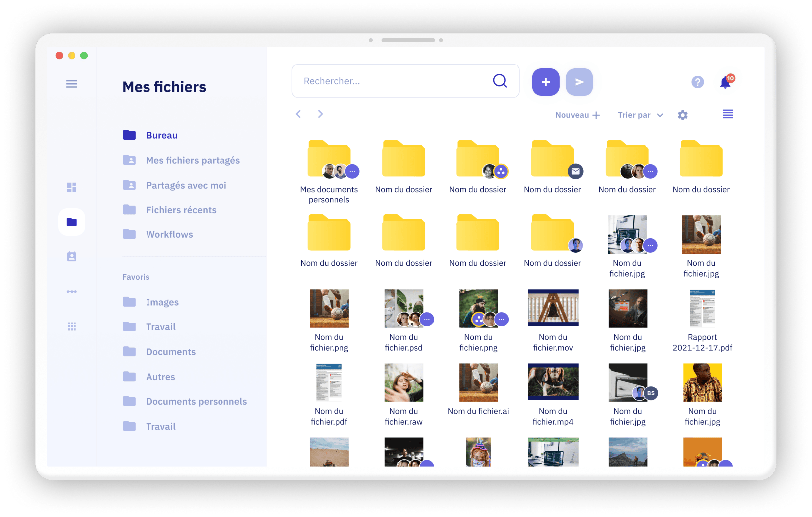Open the apps grid icon in sidebar
The width and height of the screenshot is (812, 517).
pyautogui.click(x=72, y=326)
